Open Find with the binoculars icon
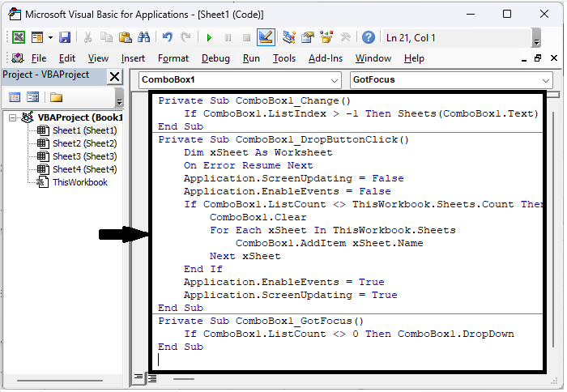567x392 pixels. pyautogui.click(x=143, y=37)
